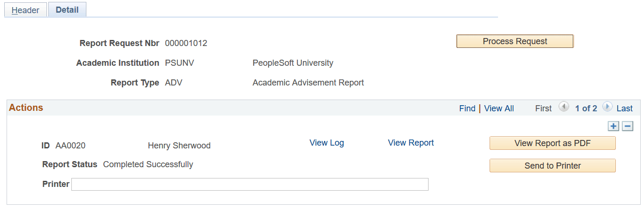Image resolution: width=644 pixels, height=209 pixels.
Task: Click the student ID value AA0020
Action: click(x=70, y=146)
